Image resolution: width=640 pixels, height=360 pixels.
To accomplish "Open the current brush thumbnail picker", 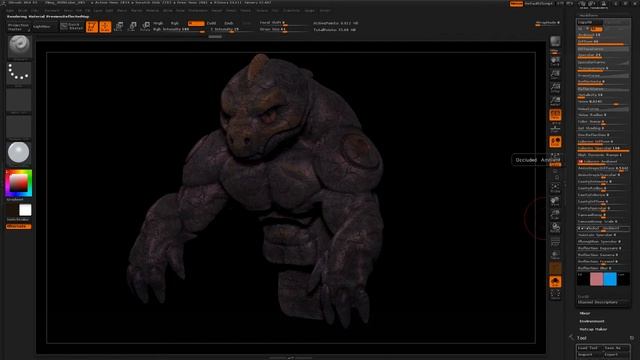I will pos(19,47).
